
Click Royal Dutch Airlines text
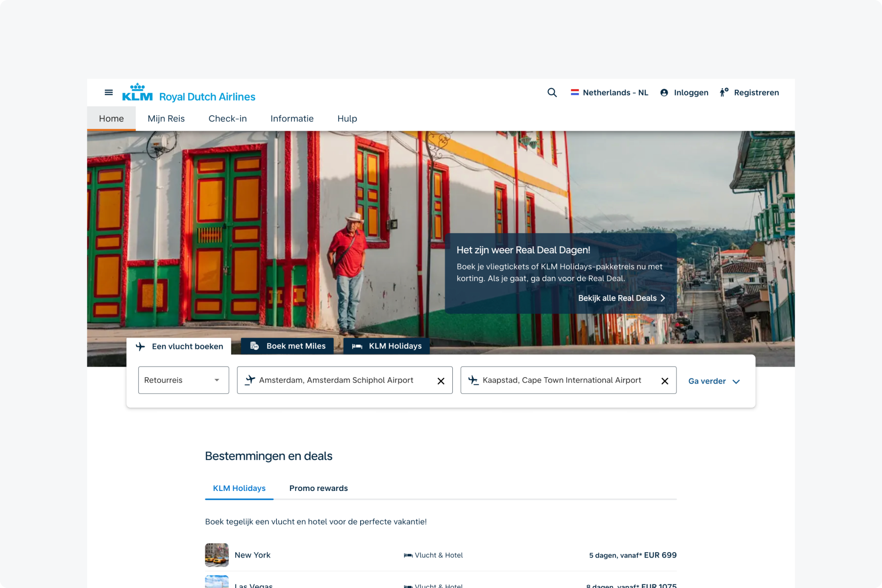coord(207,97)
